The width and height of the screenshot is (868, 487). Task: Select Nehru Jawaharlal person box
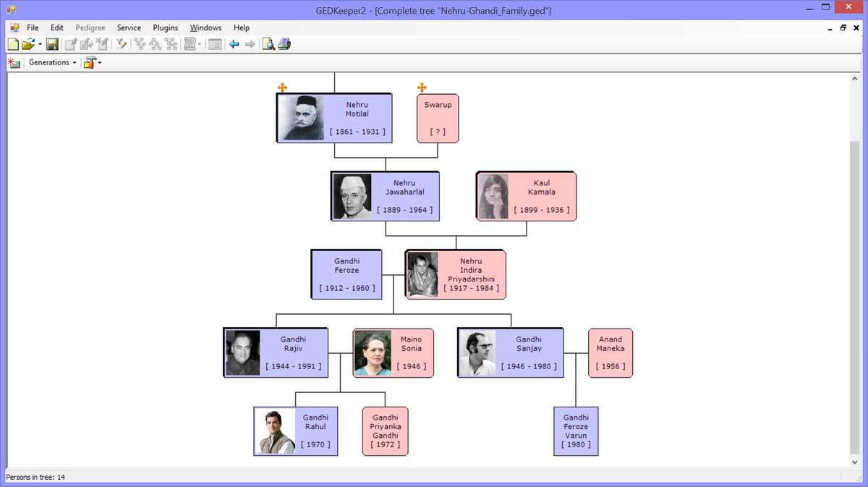click(x=385, y=196)
